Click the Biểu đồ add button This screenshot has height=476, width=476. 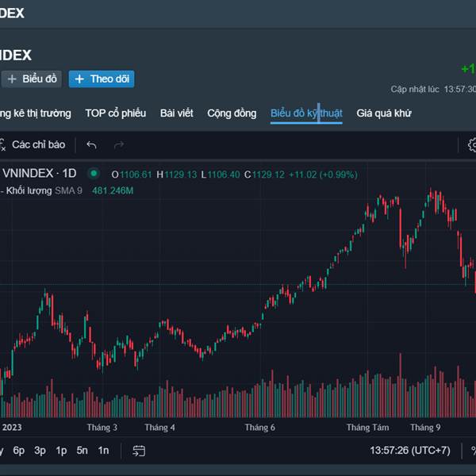point(31,79)
